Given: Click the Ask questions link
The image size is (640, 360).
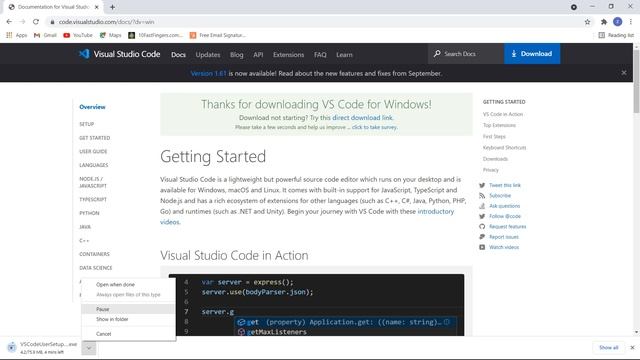Looking at the screenshot, I should pyautogui.click(x=504, y=206).
